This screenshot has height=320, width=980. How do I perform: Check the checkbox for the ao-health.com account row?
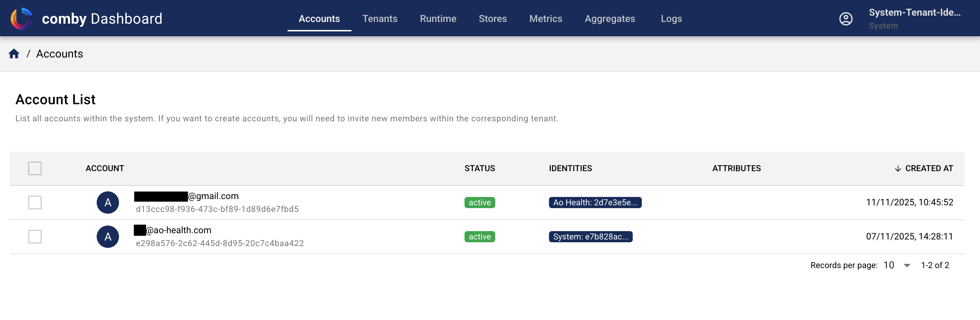click(35, 236)
